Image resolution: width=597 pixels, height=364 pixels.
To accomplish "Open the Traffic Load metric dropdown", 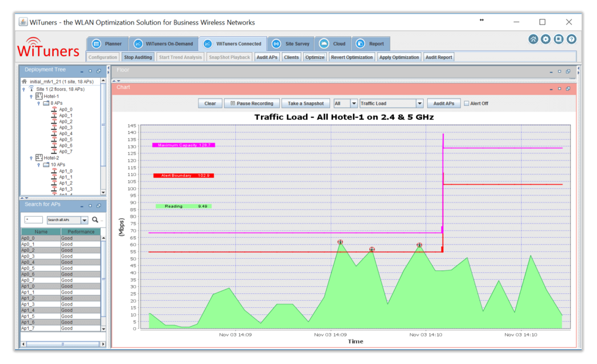I will click(x=392, y=103).
